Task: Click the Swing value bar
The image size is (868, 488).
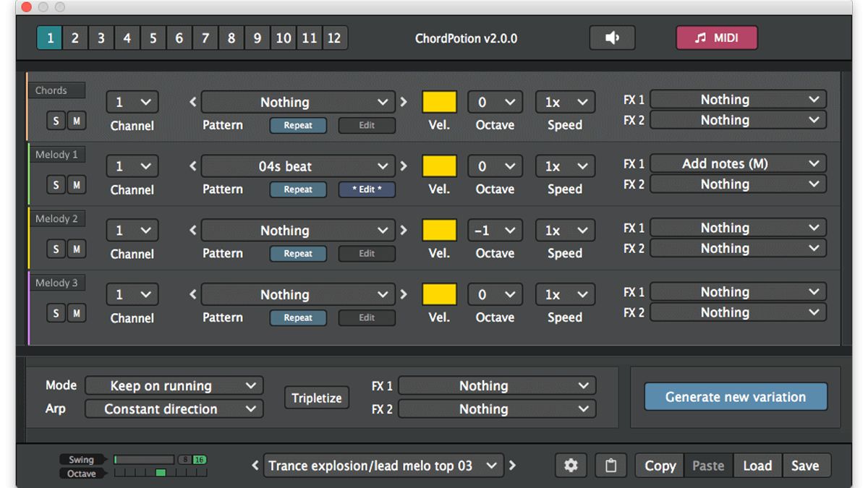Action: tap(144, 458)
